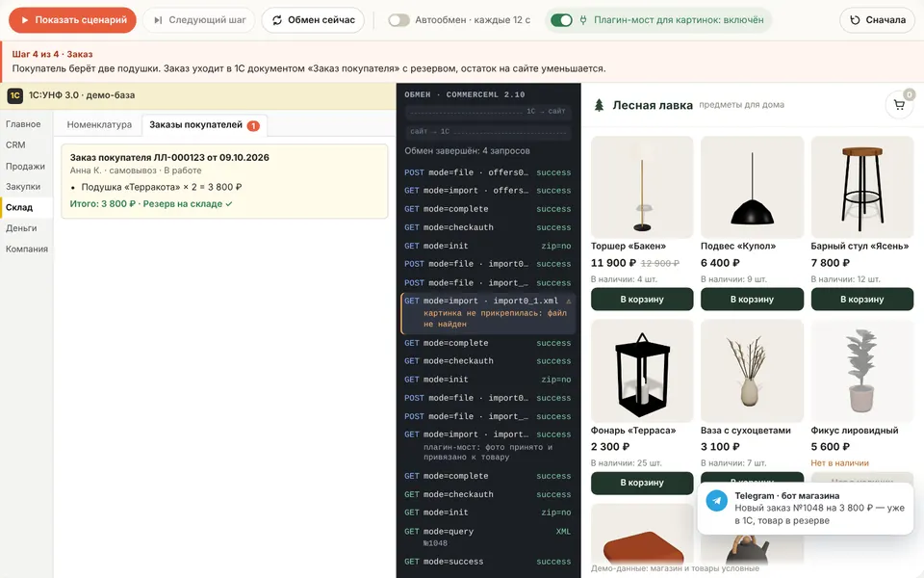Viewport: 924px width, 578px height.
Task: Open order ЛЛ-000123 от 09.10.2026 heading
Action: (169, 157)
